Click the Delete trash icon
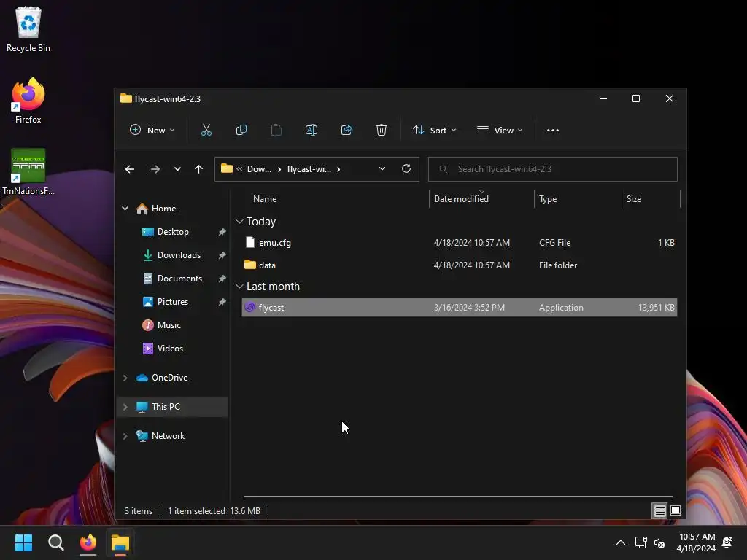747x560 pixels. tap(381, 130)
